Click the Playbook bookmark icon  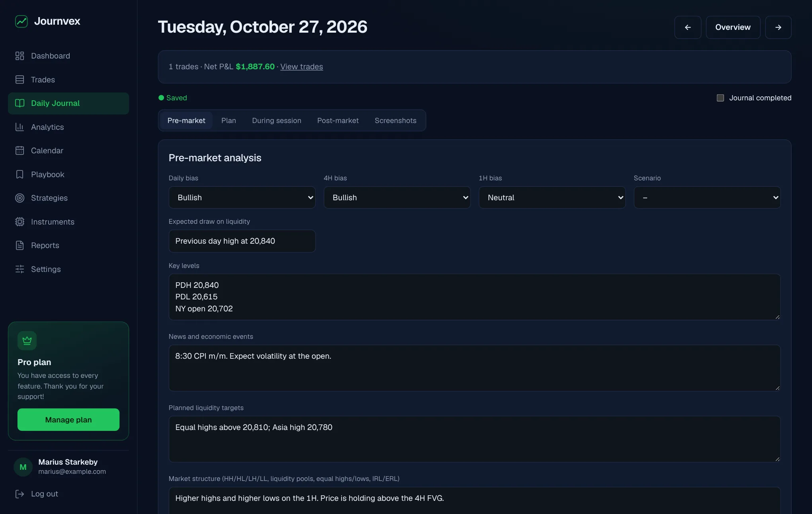(20, 174)
